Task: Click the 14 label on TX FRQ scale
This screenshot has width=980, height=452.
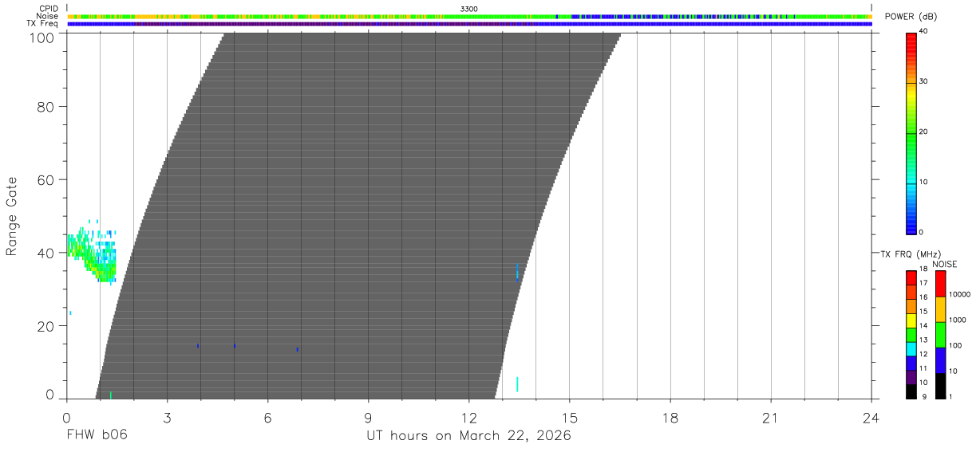Action: click(x=923, y=326)
